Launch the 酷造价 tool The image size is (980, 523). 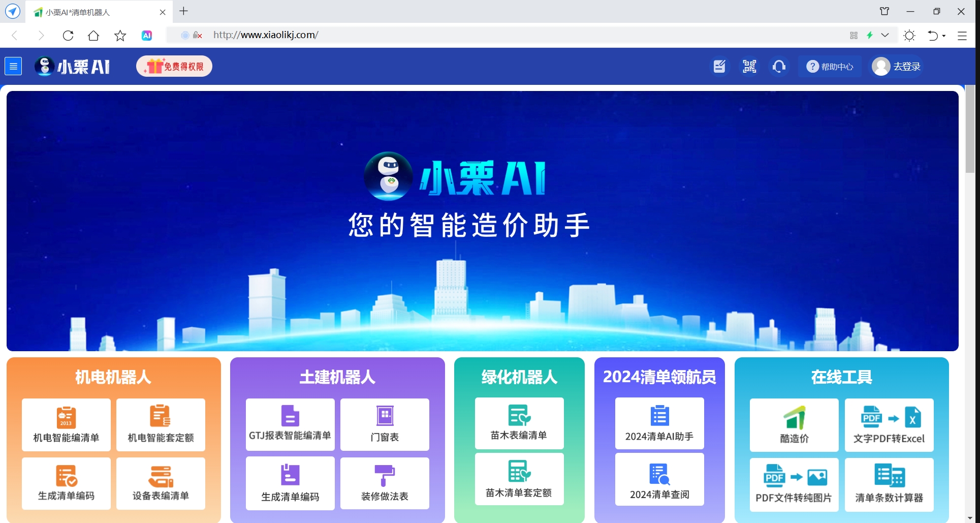point(794,425)
